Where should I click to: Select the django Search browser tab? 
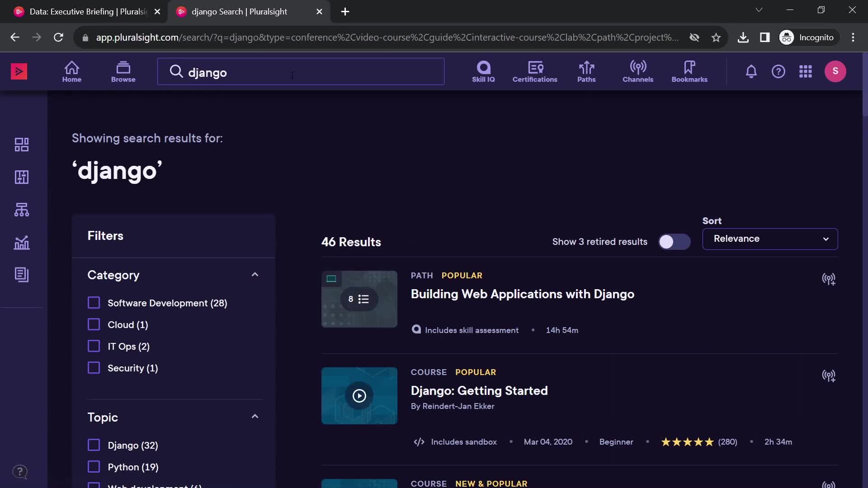[x=249, y=12]
